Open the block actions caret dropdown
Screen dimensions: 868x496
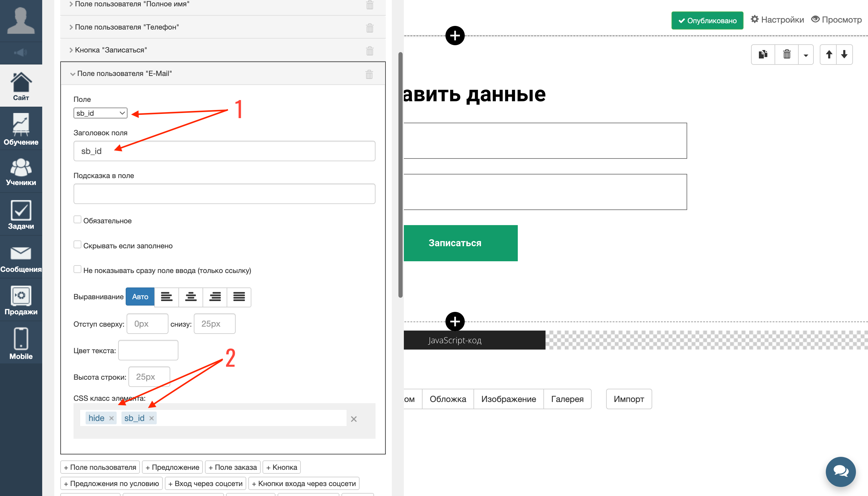tap(806, 55)
